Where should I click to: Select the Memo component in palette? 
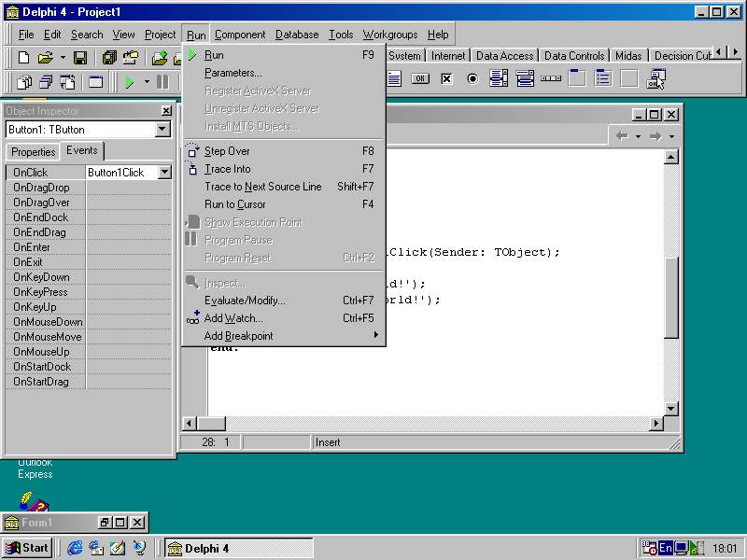(394, 78)
